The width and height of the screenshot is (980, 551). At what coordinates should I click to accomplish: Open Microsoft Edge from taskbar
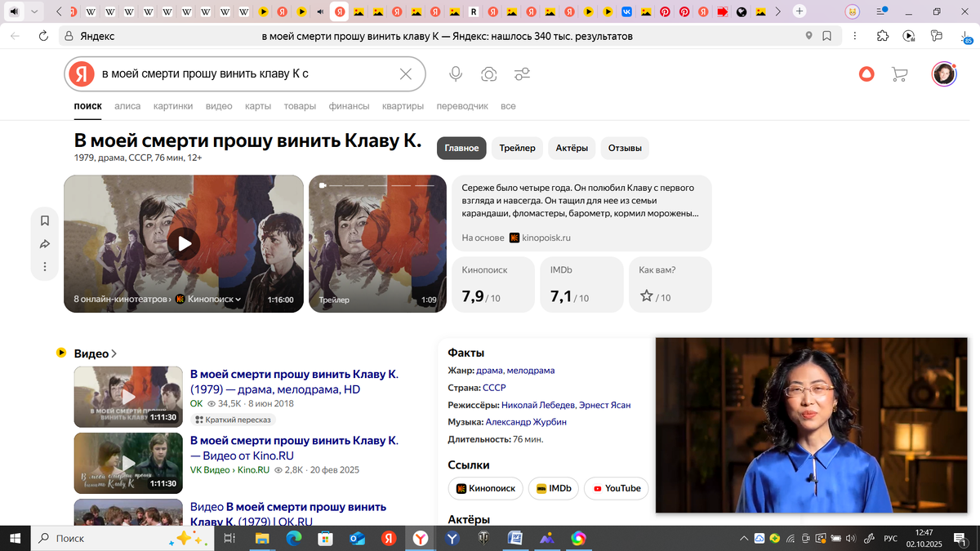click(x=294, y=539)
